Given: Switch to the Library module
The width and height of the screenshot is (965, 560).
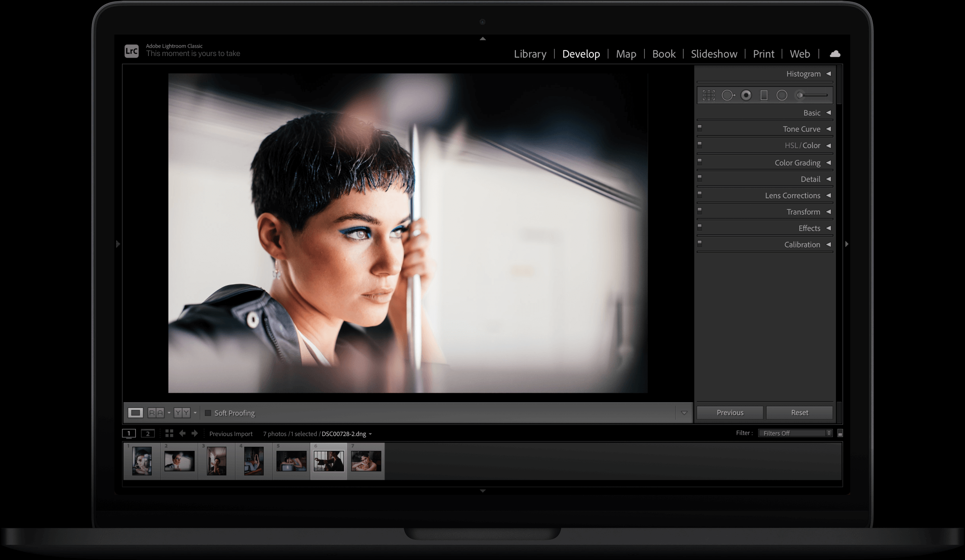Looking at the screenshot, I should (530, 54).
